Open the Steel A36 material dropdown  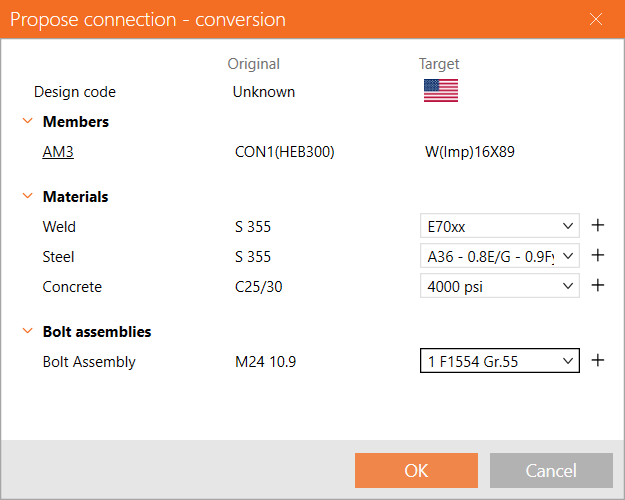[x=499, y=256]
